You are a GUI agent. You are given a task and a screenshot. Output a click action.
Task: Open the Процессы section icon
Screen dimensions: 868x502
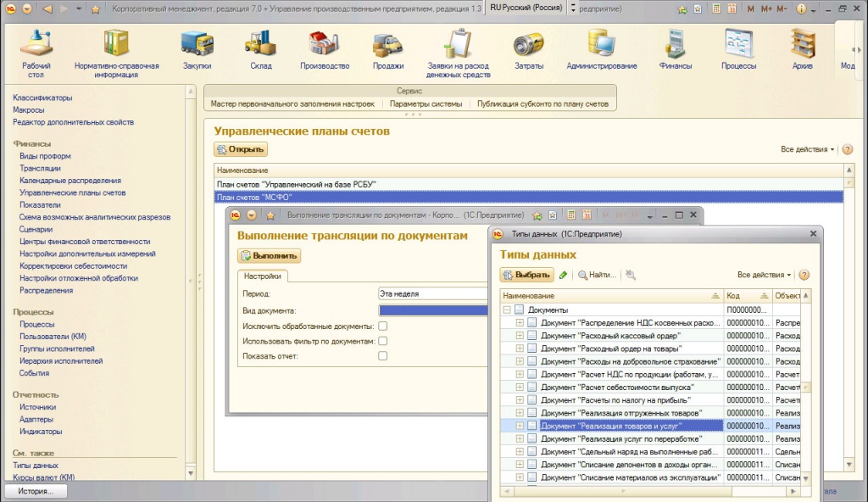pyautogui.click(x=738, y=50)
